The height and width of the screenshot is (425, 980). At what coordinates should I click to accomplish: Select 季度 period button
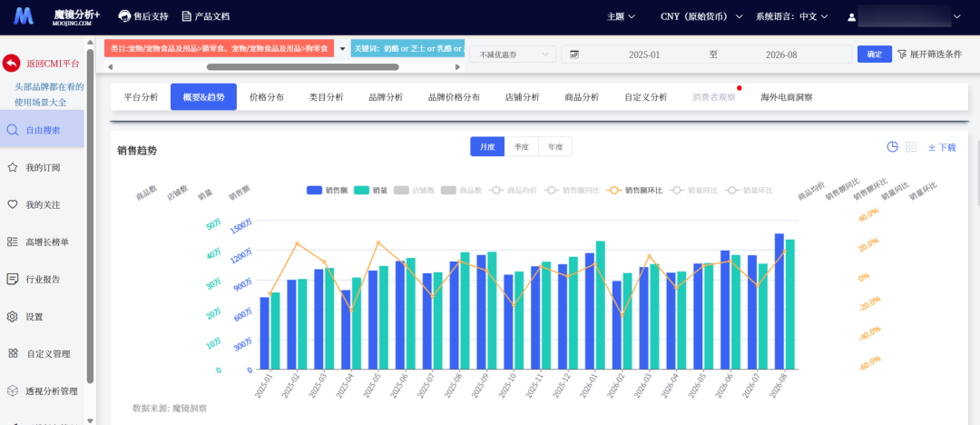(521, 147)
